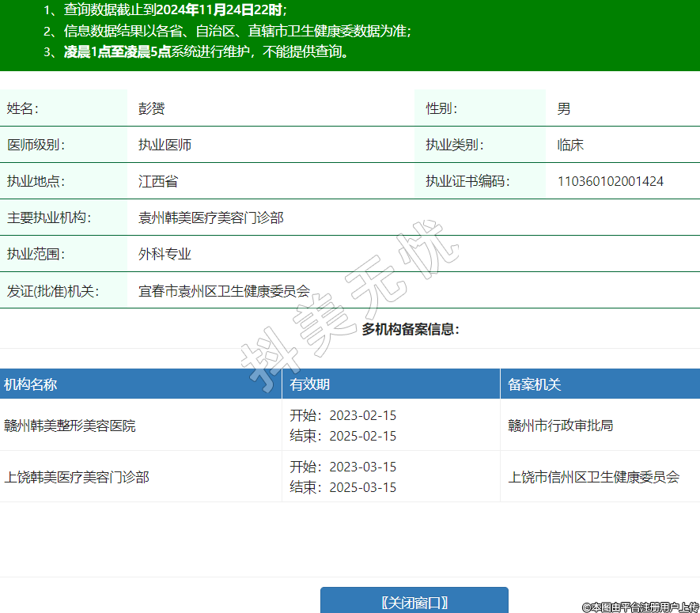Click issuing authority 宜春市袁州区卫生健康委员会

224,290
